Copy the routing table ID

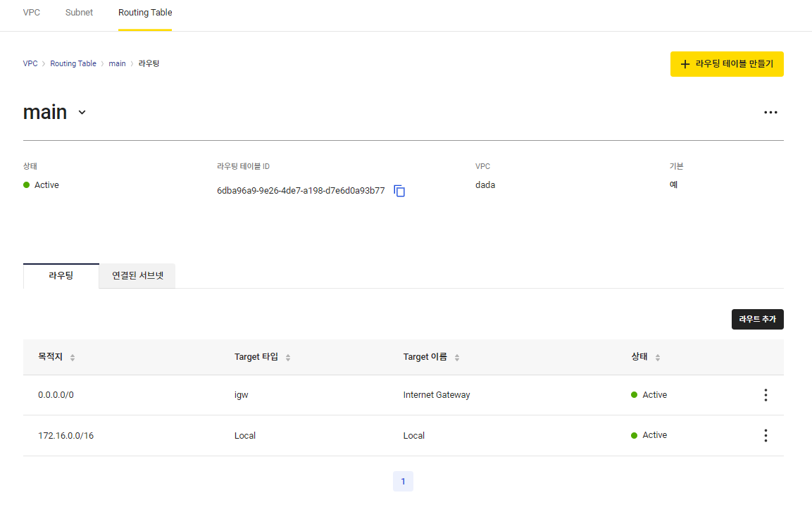(399, 191)
